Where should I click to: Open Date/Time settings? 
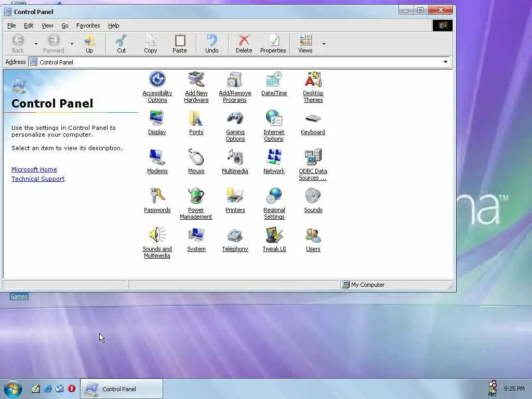coord(274,84)
